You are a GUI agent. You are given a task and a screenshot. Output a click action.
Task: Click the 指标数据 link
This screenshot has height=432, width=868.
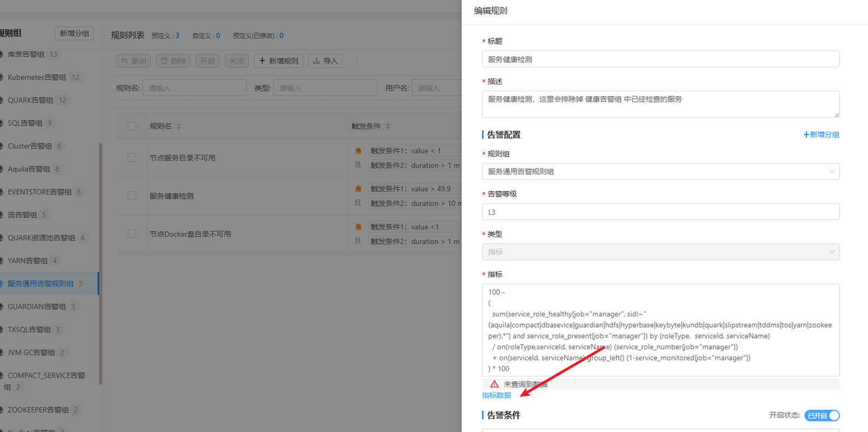click(496, 395)
